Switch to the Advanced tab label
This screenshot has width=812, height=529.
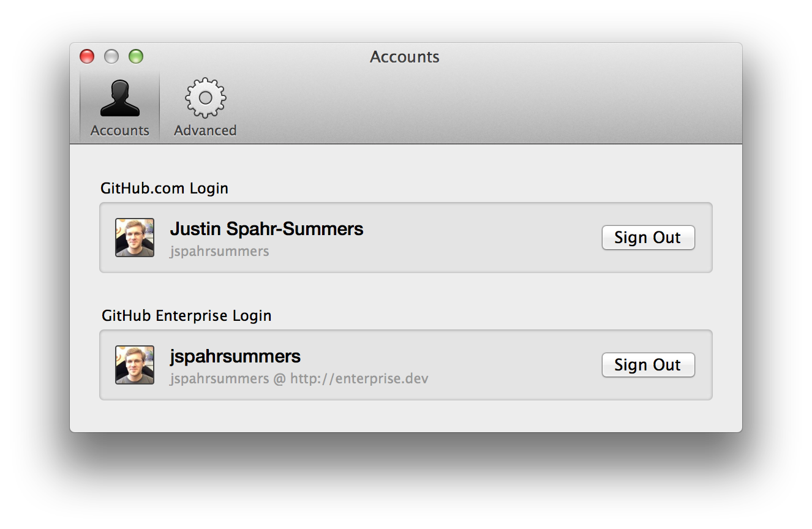[x=205, y=130]
